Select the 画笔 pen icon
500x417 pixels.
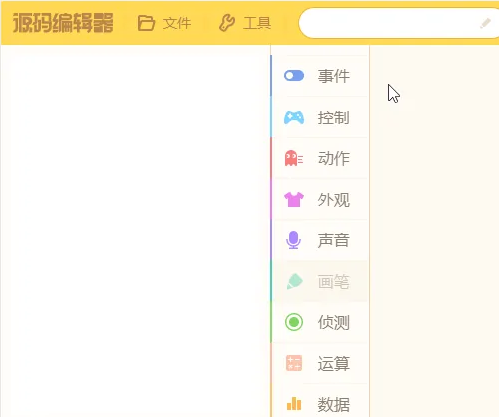pos(294,281)
